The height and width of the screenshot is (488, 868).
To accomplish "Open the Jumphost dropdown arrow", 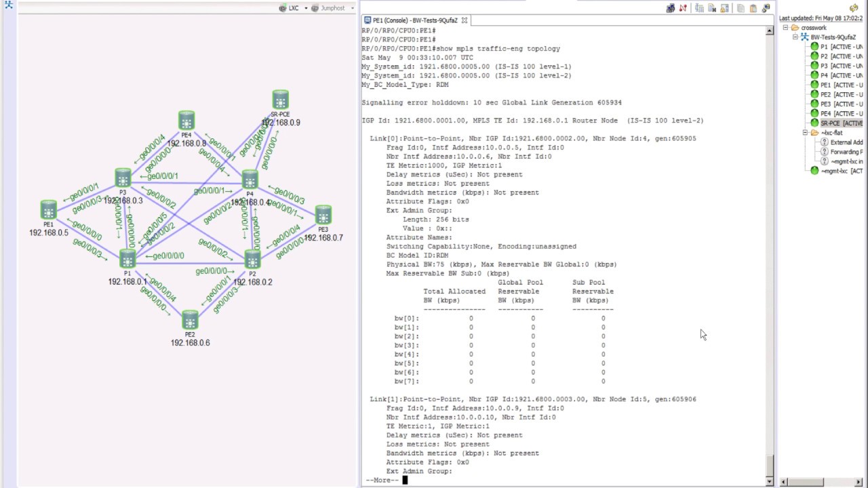I will pos(351,8).
